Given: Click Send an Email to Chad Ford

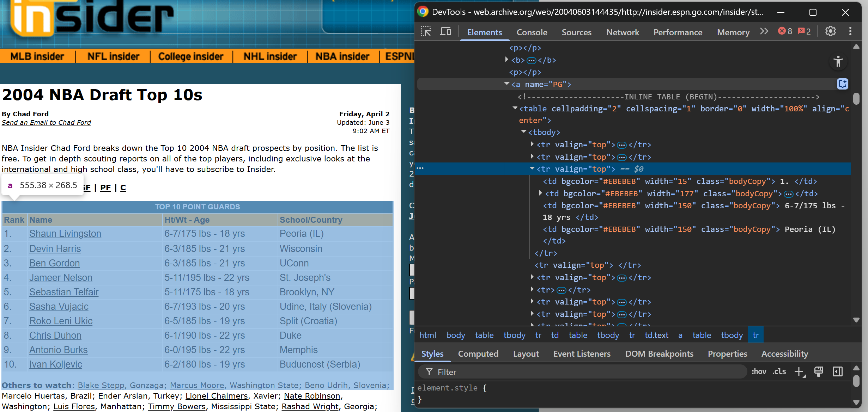Looking at the screenshot, I should tap(46, 122).
